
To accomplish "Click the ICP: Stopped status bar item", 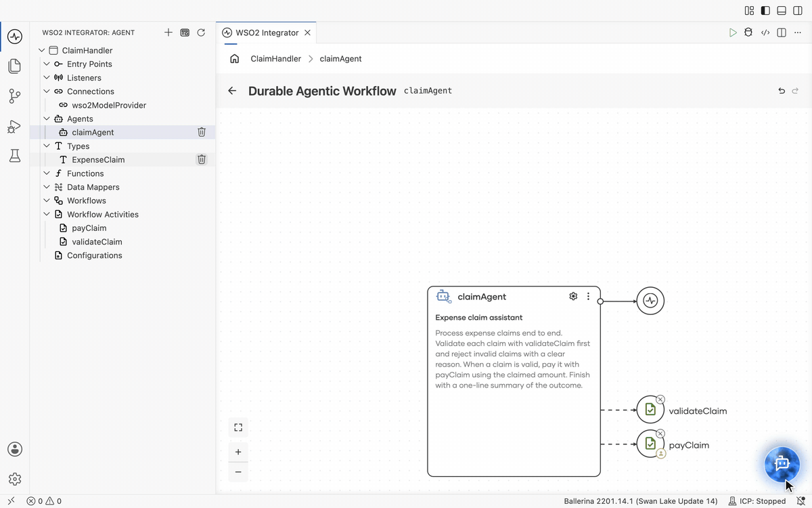I will point(757,501).
